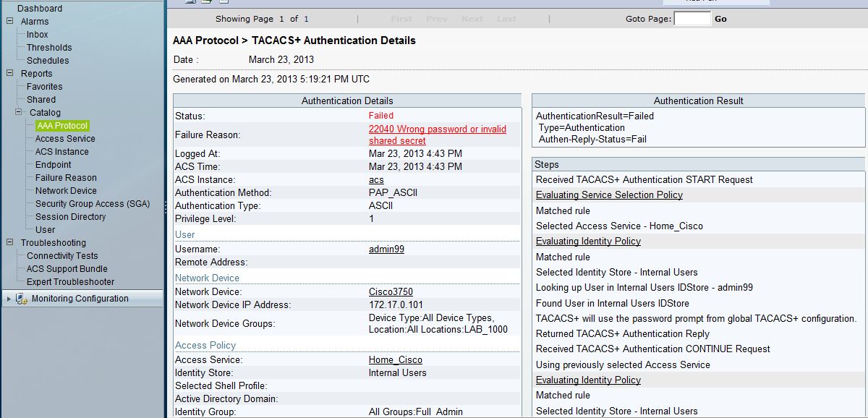Click the Go button beside Goto Page
Screen dimensions: 868x418
click(720, 19)
